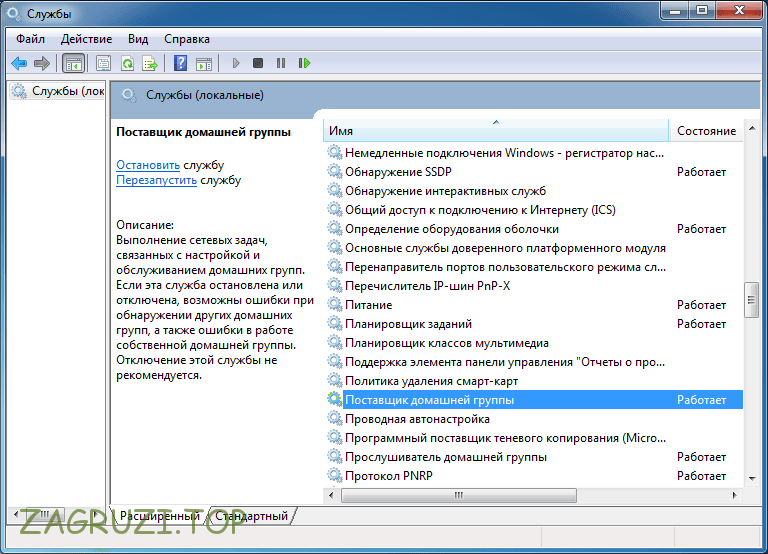Select Протокол PNRP service
This screenshot has width=768, height=554.
point(389,476)
